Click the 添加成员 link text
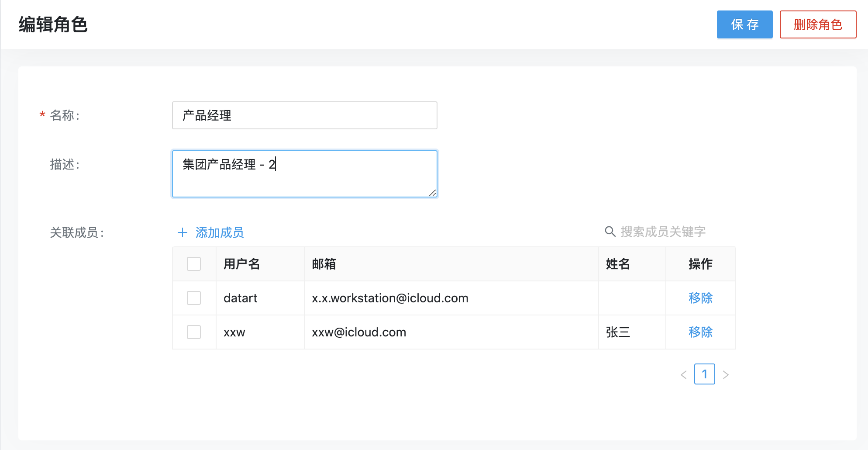The image size is (868, 450). click(x=220, y=232)
